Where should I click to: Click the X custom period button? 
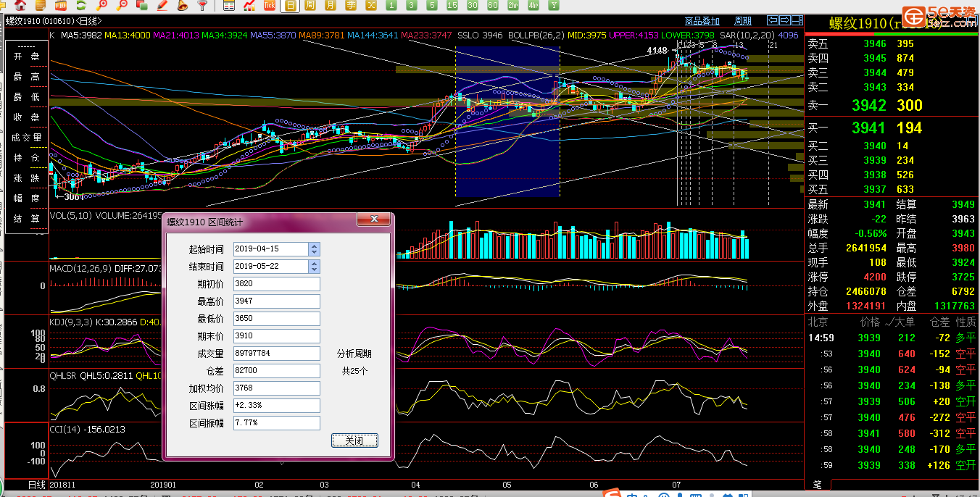click(371, 5)
